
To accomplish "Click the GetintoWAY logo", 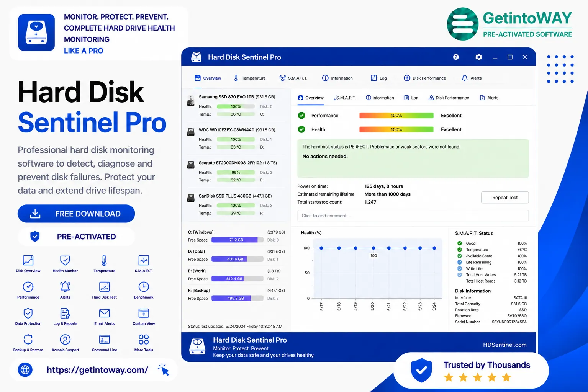I will (x=509, y=24).
